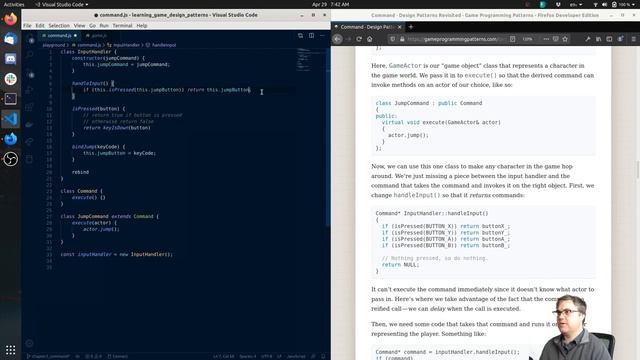
Task: Open the Selection menu in VS Code
Action: 59,26
